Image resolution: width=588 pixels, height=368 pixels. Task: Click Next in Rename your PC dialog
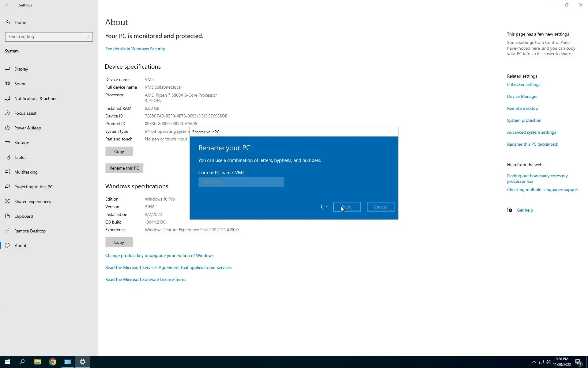tap(347, 207)
